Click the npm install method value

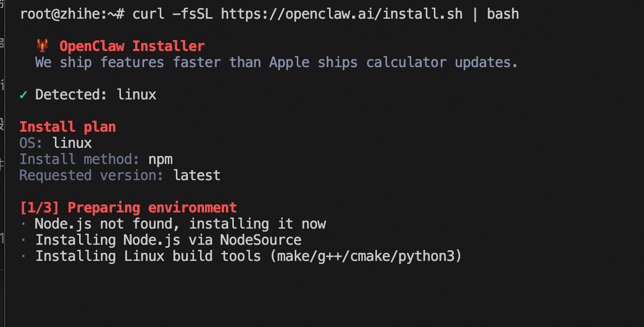(x=161, y=160)
